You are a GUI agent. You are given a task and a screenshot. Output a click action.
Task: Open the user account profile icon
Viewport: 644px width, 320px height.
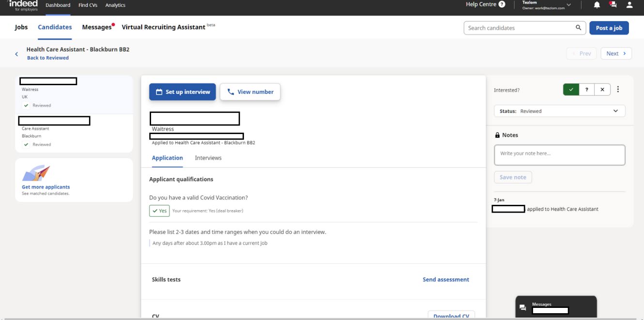[629, 5]
